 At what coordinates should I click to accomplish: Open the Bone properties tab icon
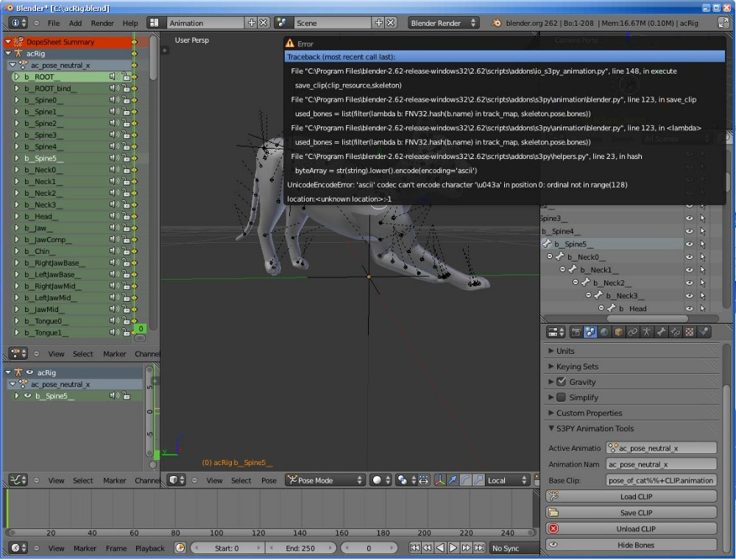[x=661, y=333]
